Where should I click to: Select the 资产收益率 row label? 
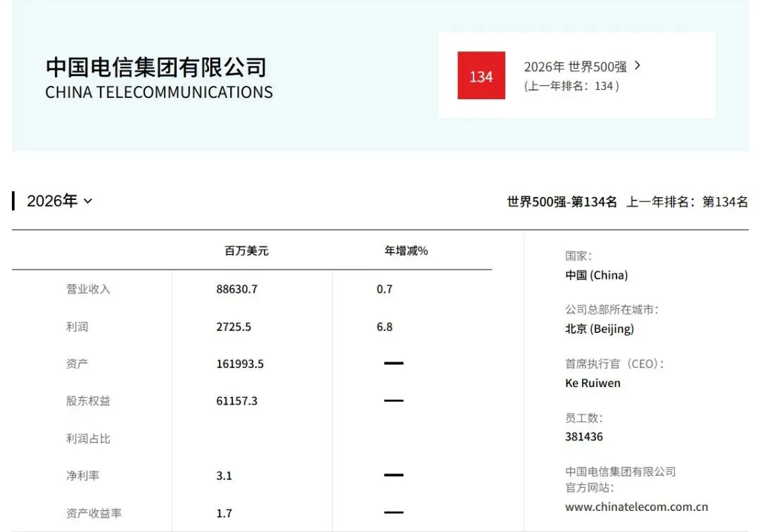94,513
